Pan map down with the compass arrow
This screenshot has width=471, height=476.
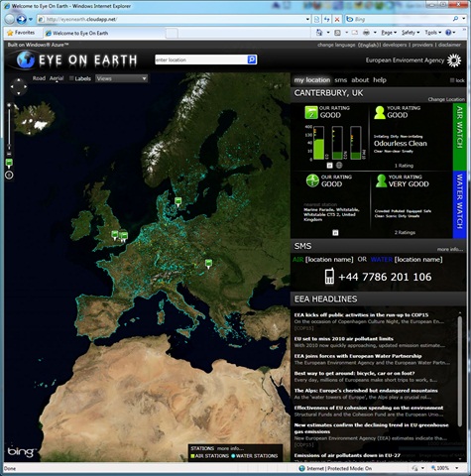pyautogui.click(x=19, y=93)
